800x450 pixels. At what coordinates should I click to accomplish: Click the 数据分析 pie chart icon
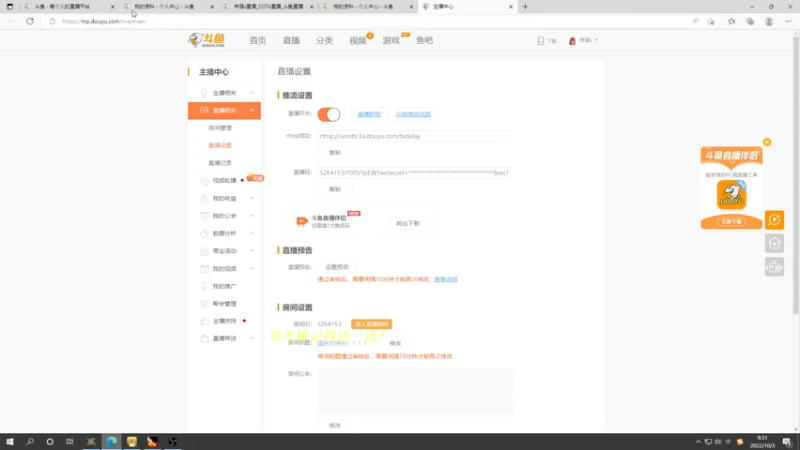(x=204, y=233)
